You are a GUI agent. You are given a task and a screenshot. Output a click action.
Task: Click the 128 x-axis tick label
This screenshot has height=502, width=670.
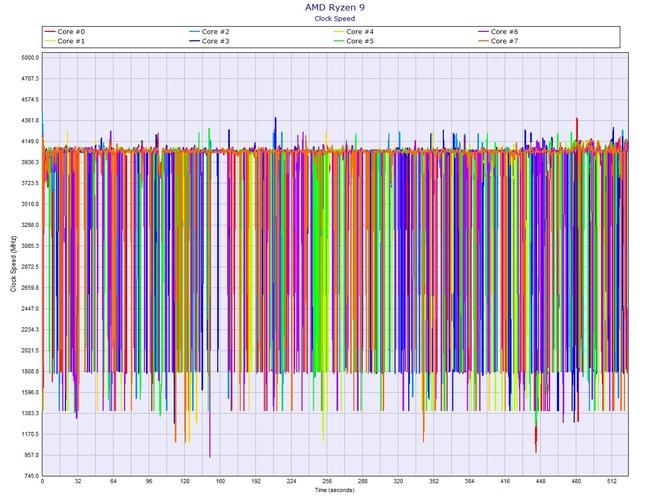coord(185,481)
